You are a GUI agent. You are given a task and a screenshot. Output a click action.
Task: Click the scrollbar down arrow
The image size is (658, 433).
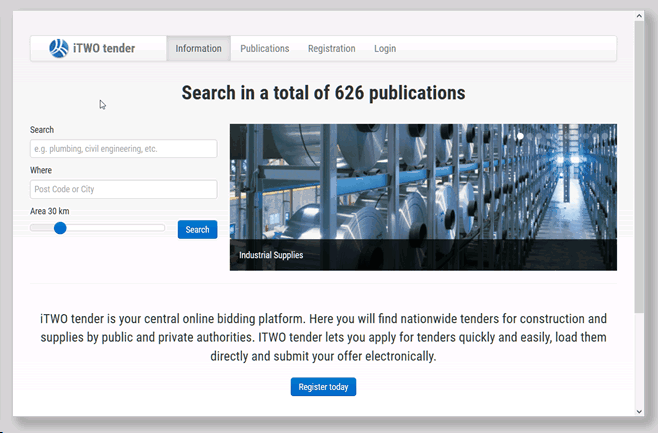coord(639,412)
